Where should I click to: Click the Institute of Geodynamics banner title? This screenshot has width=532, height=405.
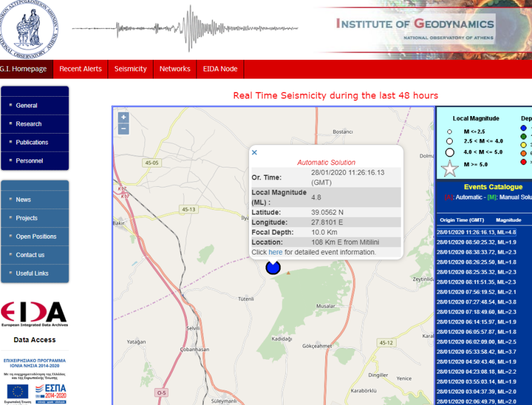click(415, 24)
